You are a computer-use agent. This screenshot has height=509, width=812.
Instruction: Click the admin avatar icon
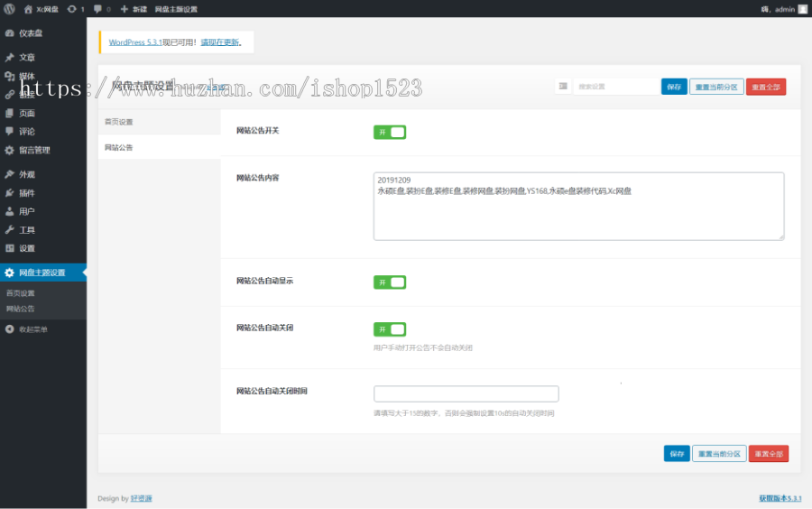point(803,9)
